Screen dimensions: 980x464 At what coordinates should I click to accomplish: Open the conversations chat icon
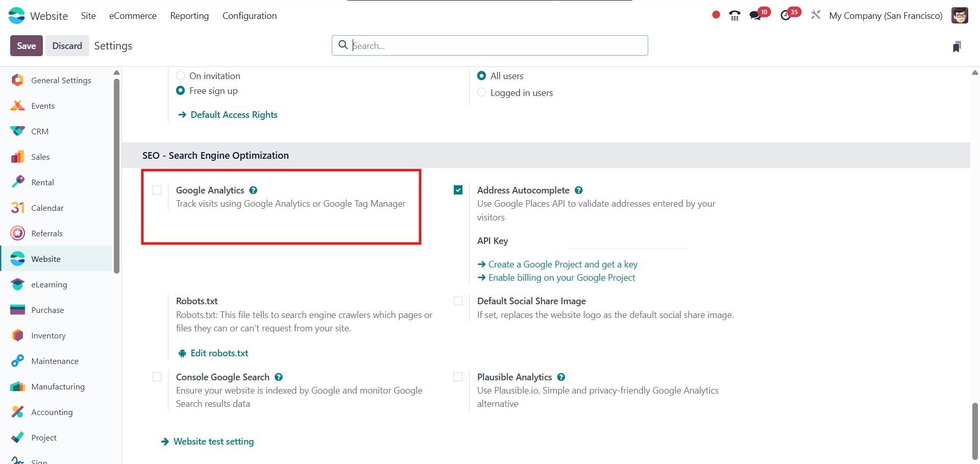click(755, 16)
